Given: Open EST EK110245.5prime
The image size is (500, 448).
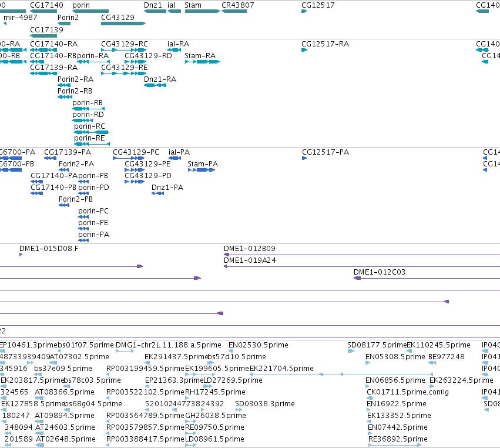Looking at the screenshot, I should 409,351.
